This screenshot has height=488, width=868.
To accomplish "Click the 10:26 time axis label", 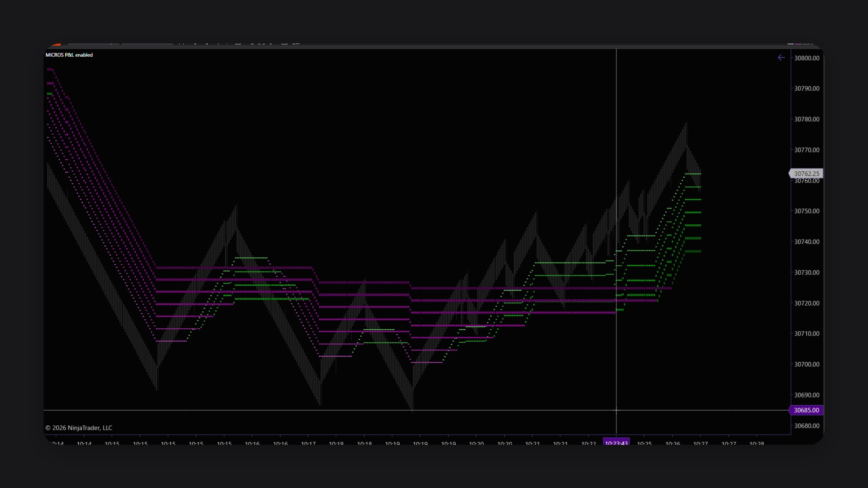I will click(672, 443).
